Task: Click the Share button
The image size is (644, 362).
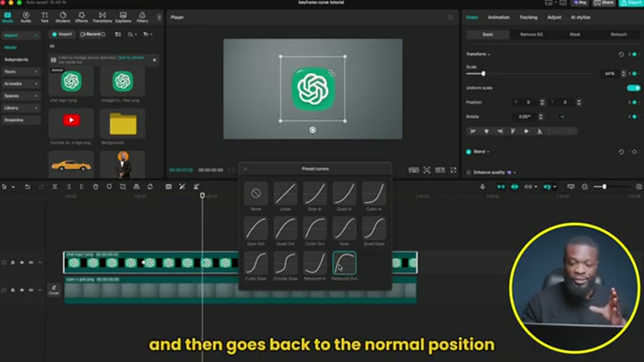Action: (605, 3)
